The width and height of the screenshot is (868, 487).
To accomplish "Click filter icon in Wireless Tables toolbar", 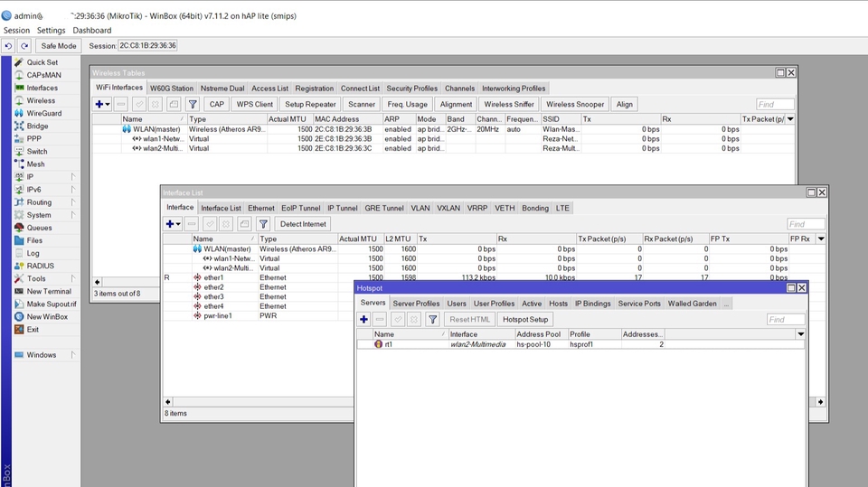I will [x=193, y=104].
